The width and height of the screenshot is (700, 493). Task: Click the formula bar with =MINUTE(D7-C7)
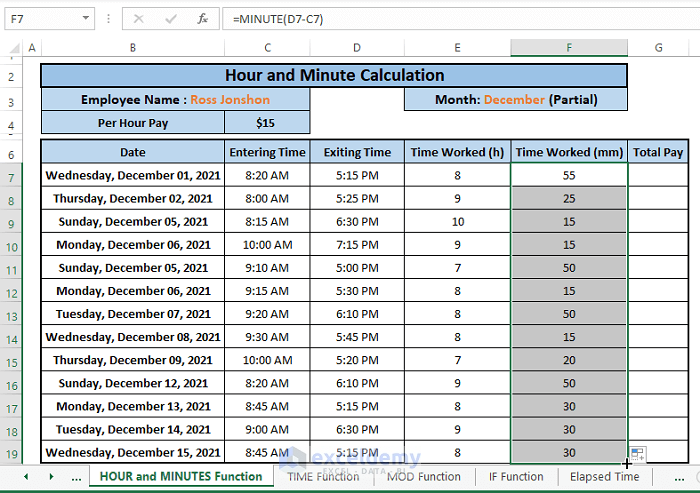[x=461, y=19]
